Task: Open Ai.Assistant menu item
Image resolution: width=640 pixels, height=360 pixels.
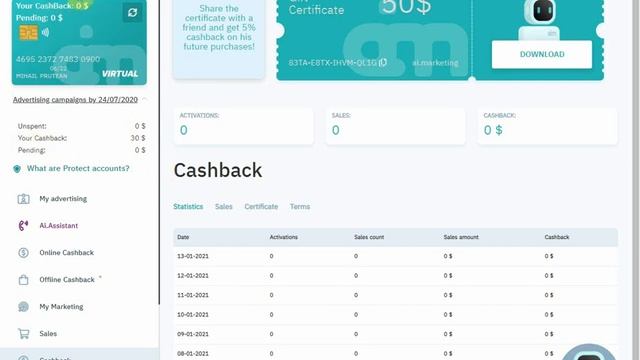Action: (x=58, y=225)
